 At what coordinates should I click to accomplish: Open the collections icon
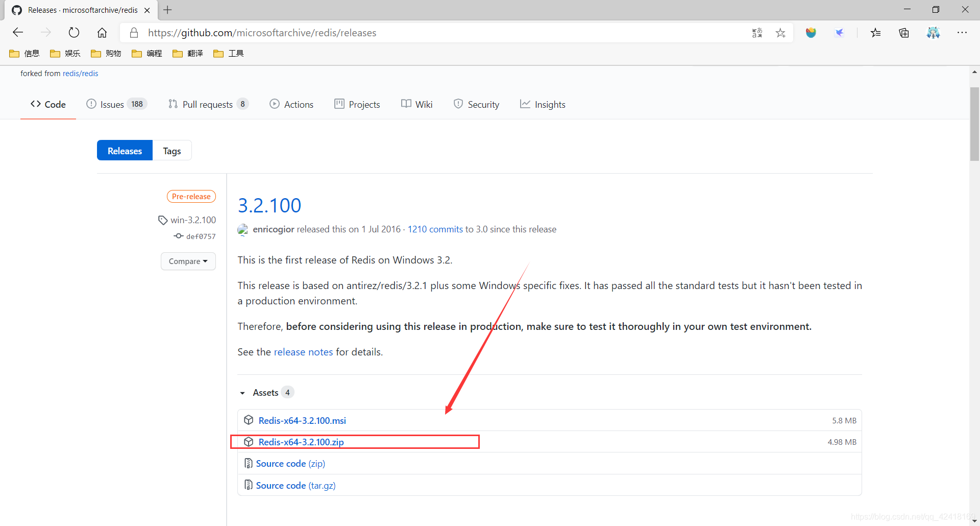click(x=904, y=33)
